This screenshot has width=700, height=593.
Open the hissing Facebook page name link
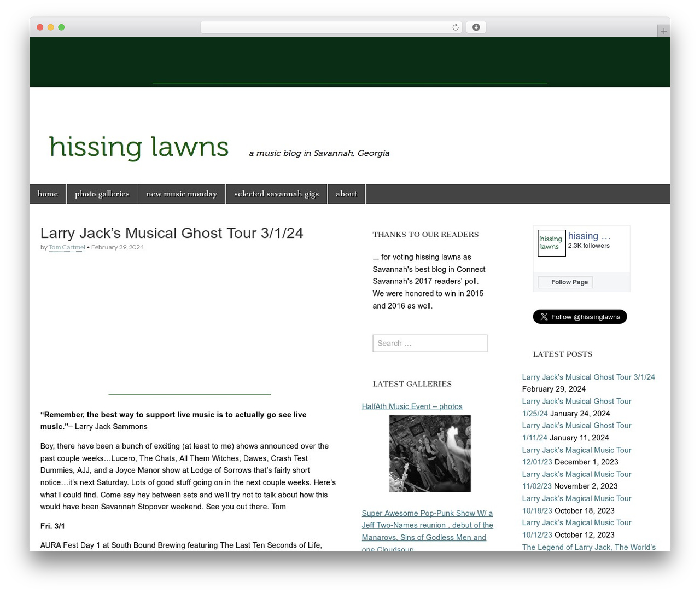point(589,236)
